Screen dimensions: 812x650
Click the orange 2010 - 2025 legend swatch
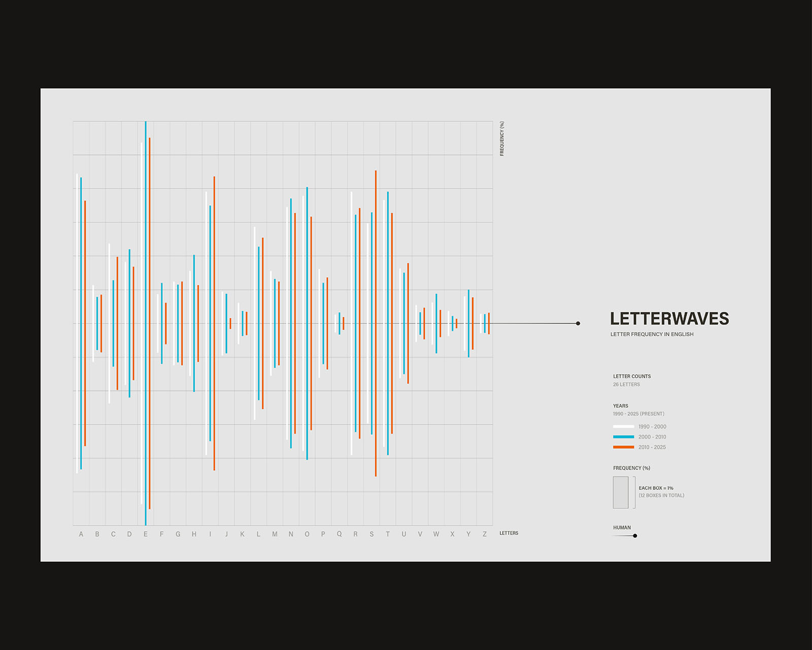pos(623,447)
